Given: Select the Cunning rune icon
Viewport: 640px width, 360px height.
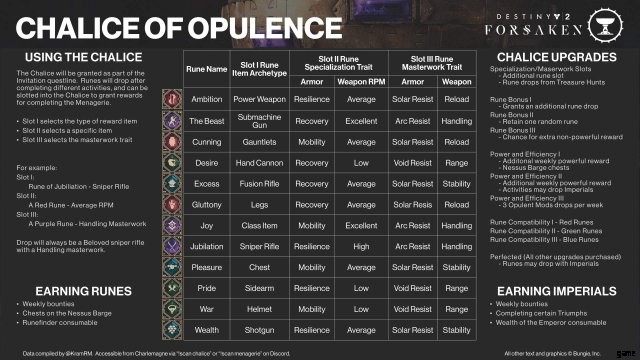Looking at the screenshot, I should pos(172,142).
